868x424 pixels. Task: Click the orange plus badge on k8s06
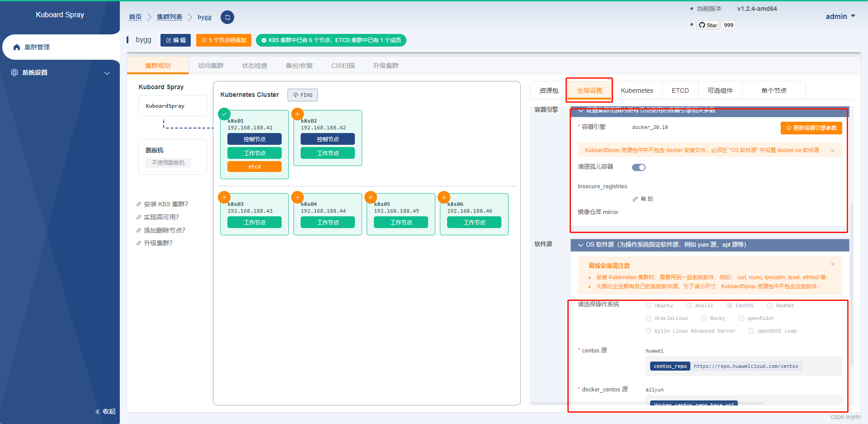[x=444, y=197]
